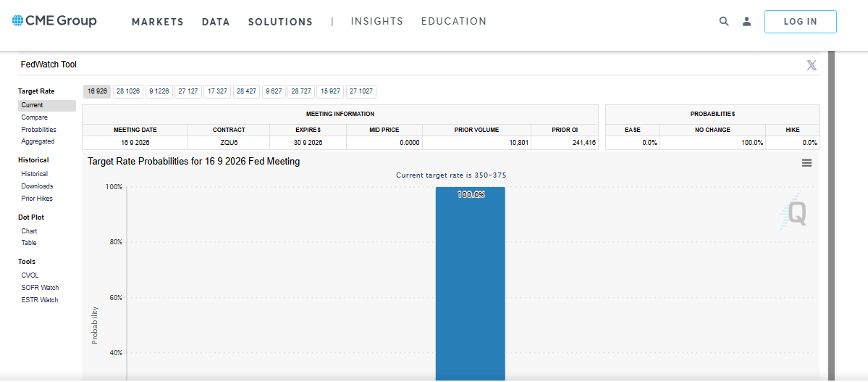Open the DATA menu
The width and height of the screenshot is (868, 382).
click(x=216, y=22)
